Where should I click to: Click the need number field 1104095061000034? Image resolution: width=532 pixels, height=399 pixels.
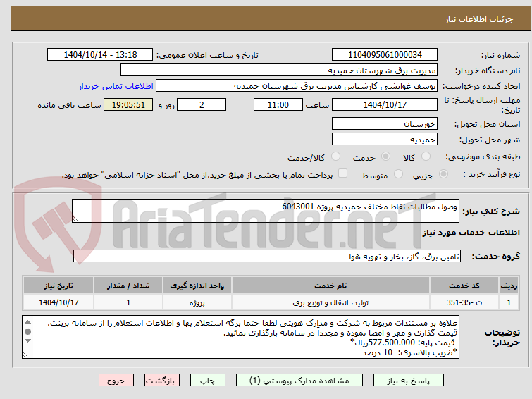click(x=385, y=55)
